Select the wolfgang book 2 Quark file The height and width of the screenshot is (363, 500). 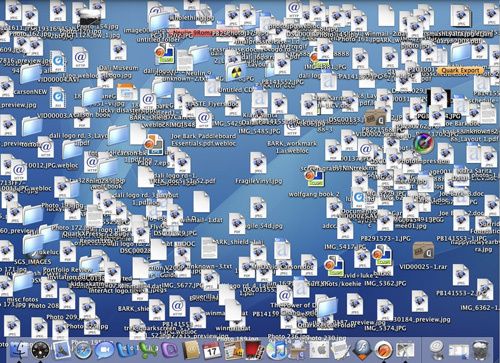coord(314,178)
